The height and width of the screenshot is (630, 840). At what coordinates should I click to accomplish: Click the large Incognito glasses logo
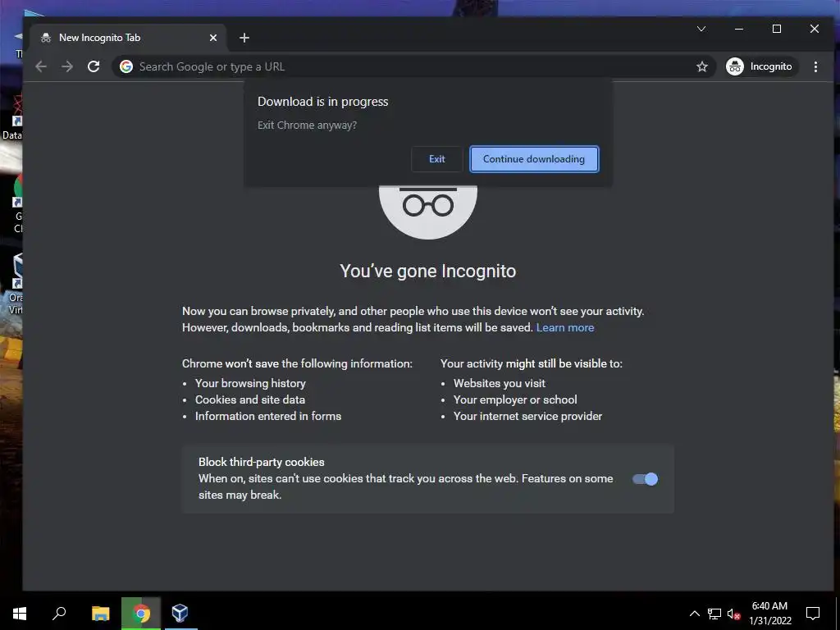(428, 212)
